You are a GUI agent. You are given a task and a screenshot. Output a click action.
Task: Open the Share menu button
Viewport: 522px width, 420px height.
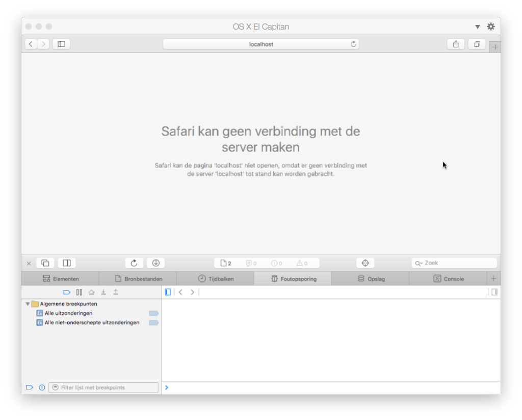coord(456,44)
